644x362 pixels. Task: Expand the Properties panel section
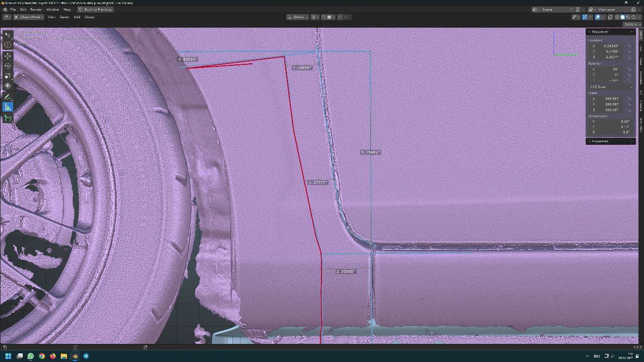tap(600, 141)
